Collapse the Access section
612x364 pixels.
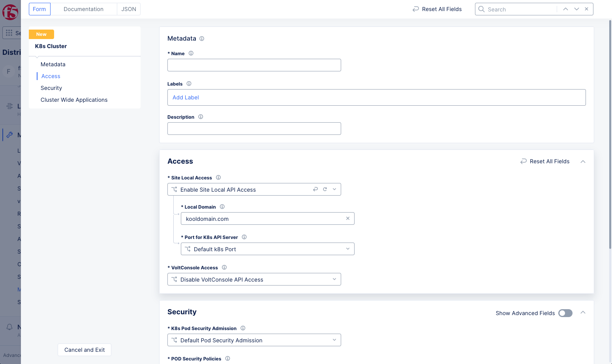(x=583, y=162)
